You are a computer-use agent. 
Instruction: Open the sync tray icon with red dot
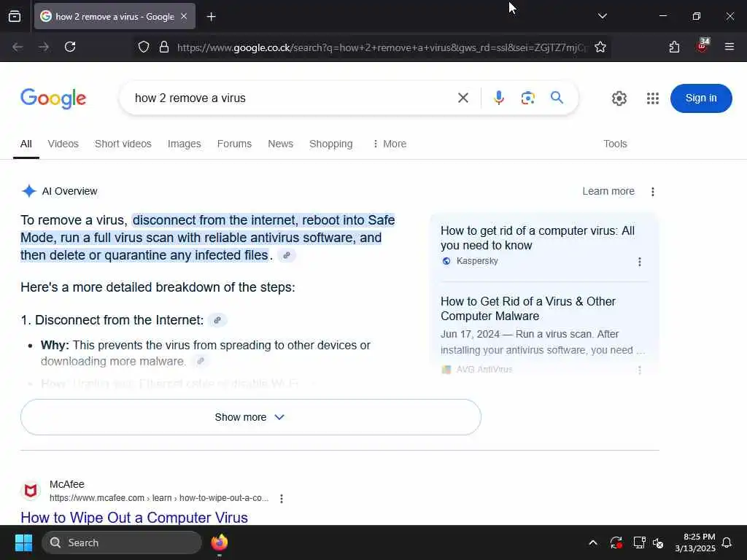(616, 542)
